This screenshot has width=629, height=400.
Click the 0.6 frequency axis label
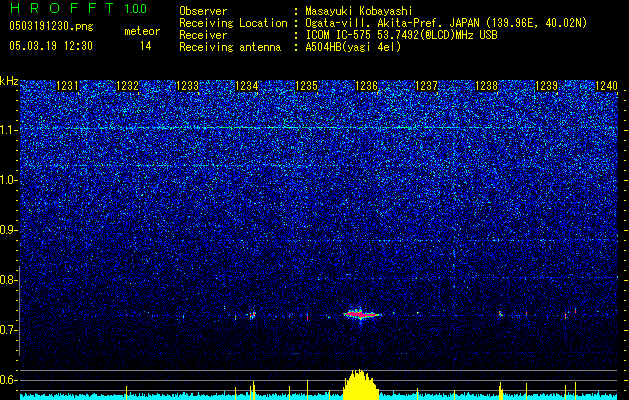pos(9,380)
